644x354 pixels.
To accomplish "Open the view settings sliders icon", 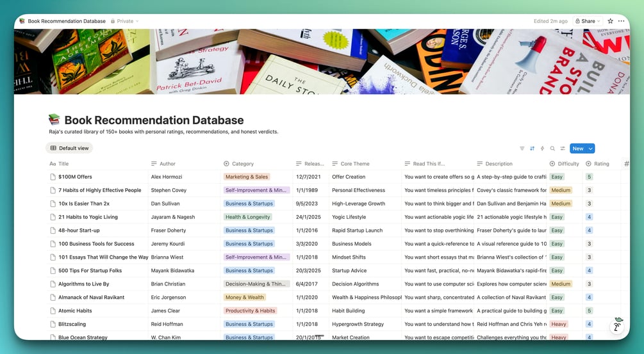I will point(563,149).
